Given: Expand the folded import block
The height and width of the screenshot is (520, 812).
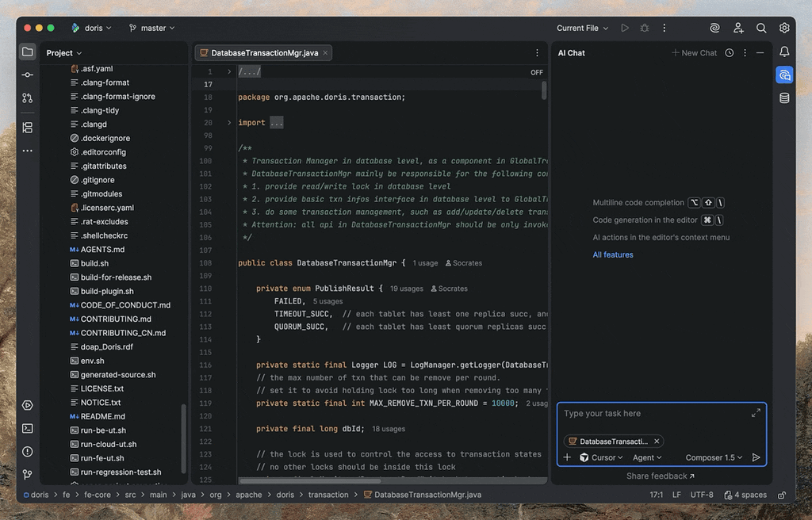Looking at the screenshot, I should click(x=229, y=123).
